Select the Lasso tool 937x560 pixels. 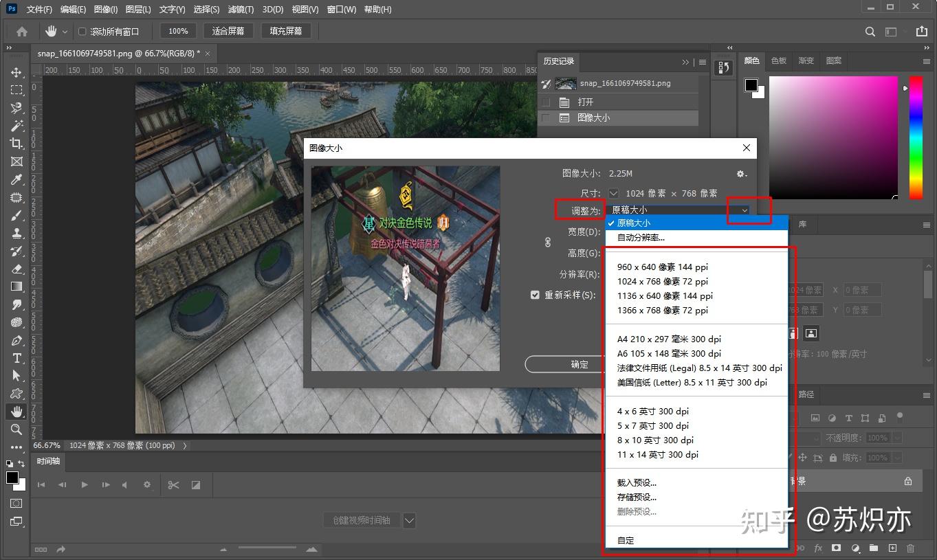16,108
